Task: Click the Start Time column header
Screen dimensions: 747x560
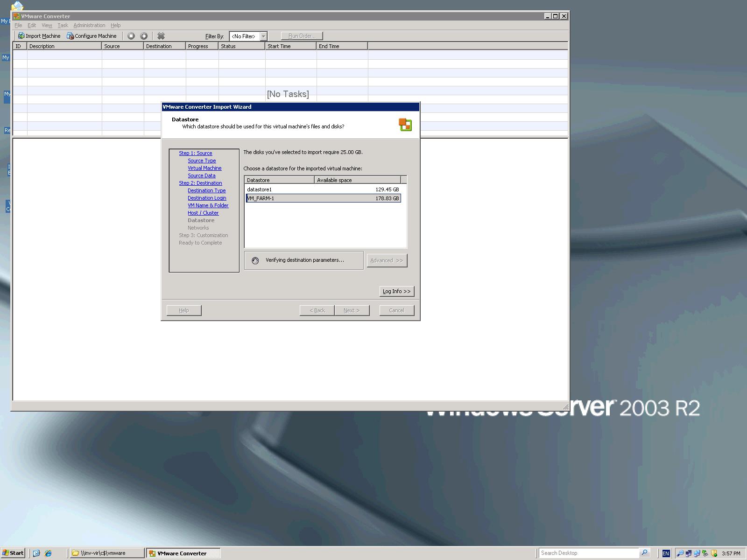Action: coord(291,46)
